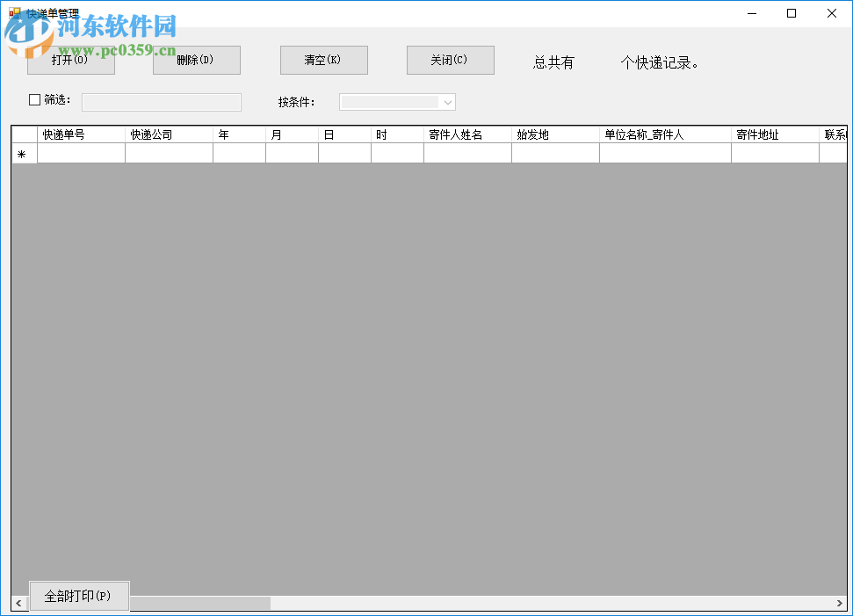The width and height of the screenshot is (853, 616).
Task: Click the empty 始发地 cell in new row
Action: (555, 154)
